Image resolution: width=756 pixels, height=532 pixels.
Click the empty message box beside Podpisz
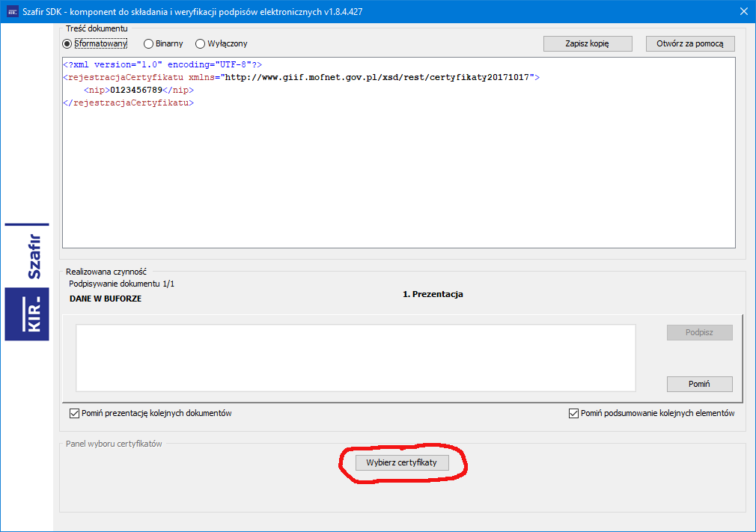coord(356,358)
